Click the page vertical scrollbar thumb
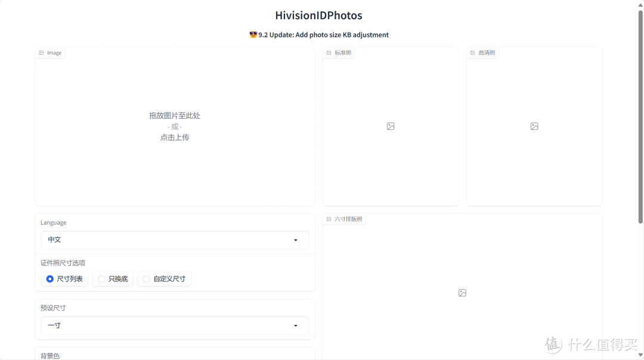This screenshot has width=644, height=360. 640,117
